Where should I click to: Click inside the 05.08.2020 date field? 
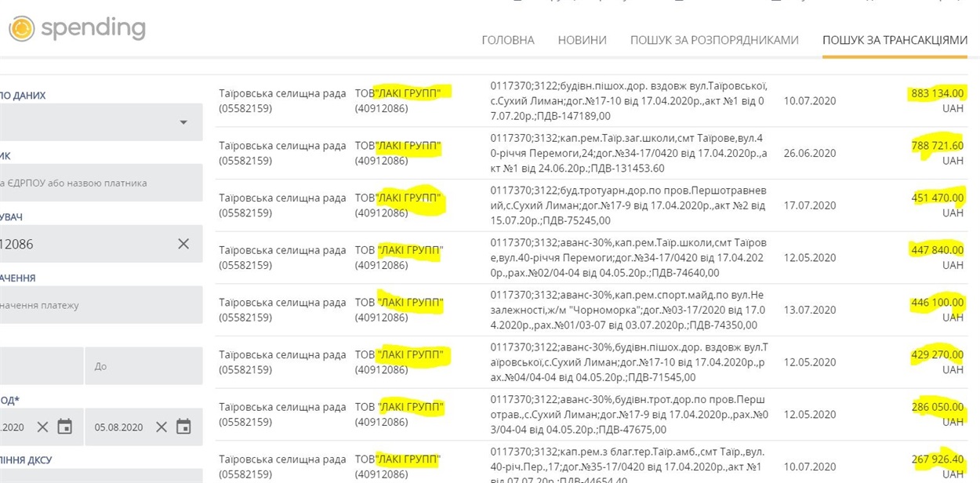[118, 427]
